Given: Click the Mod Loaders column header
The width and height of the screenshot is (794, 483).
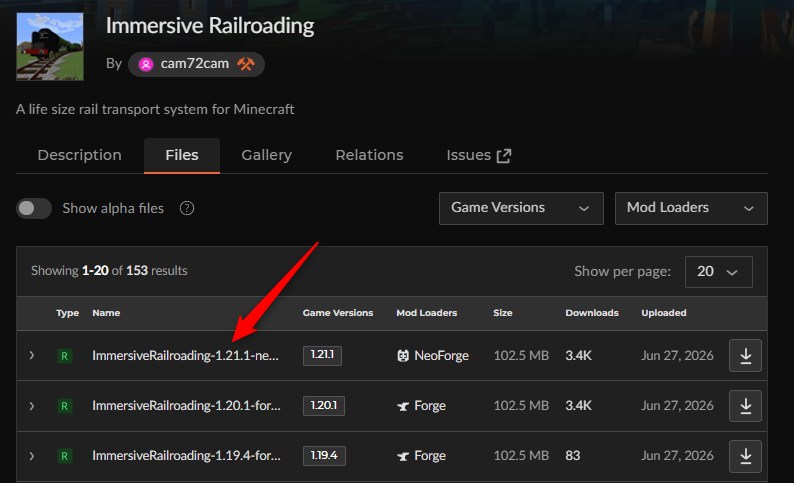Looking at the screenshot, I should [x=426, y=313].
